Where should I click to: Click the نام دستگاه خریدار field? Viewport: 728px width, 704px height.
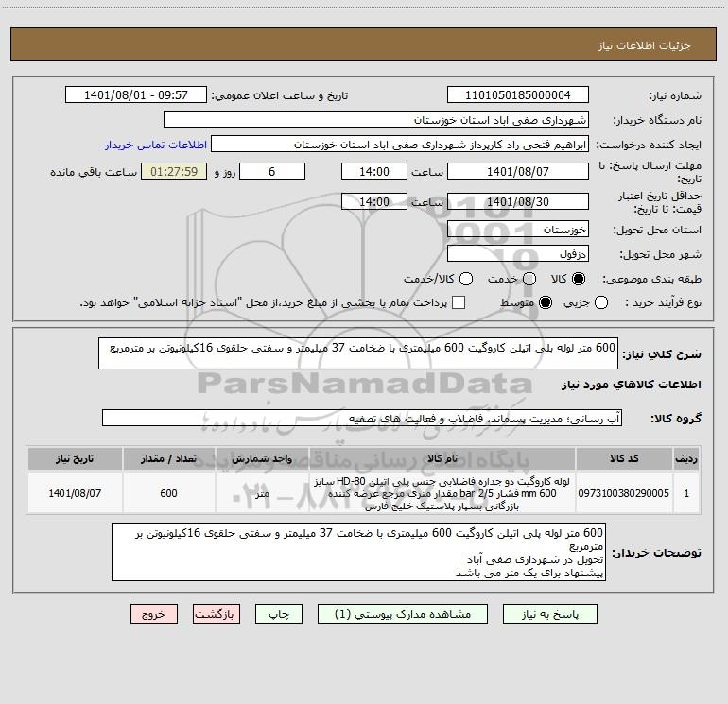[x=376, y=120]
